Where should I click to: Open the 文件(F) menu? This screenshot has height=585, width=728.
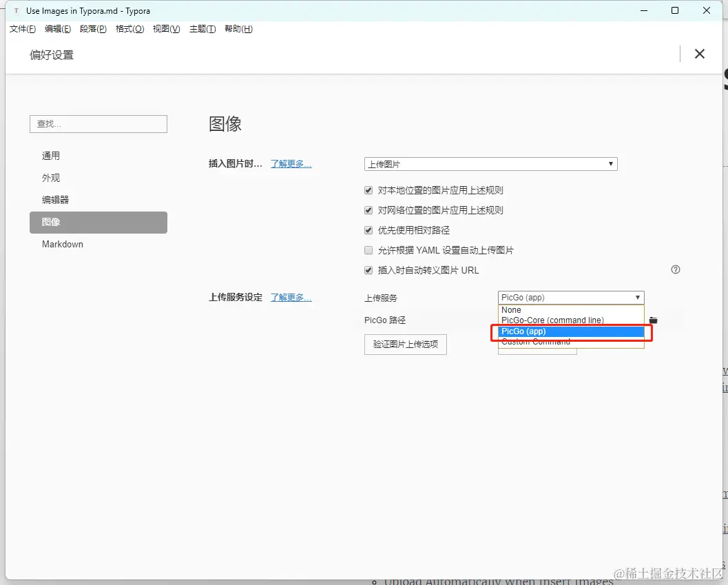(23, 29)
